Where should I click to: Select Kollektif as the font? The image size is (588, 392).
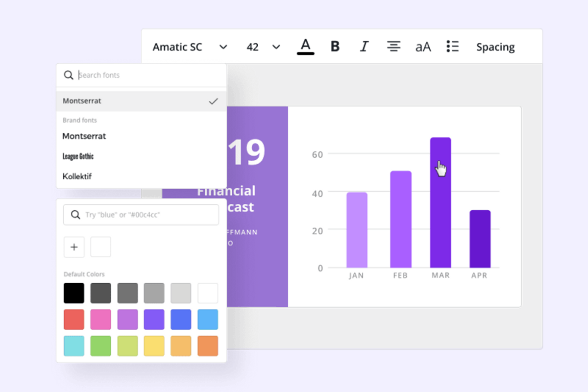[x=77, y=176]
